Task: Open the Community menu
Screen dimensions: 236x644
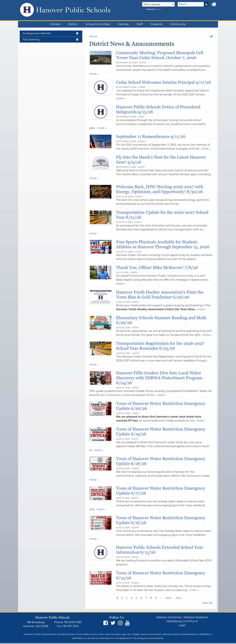Action: (x=178, y=24)
